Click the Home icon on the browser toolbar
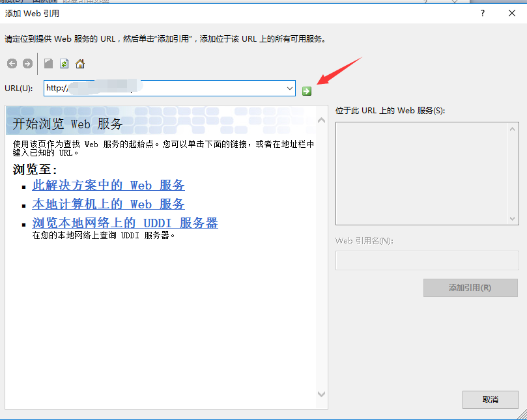This screenshot has width=527, height=420. point(79,63)
